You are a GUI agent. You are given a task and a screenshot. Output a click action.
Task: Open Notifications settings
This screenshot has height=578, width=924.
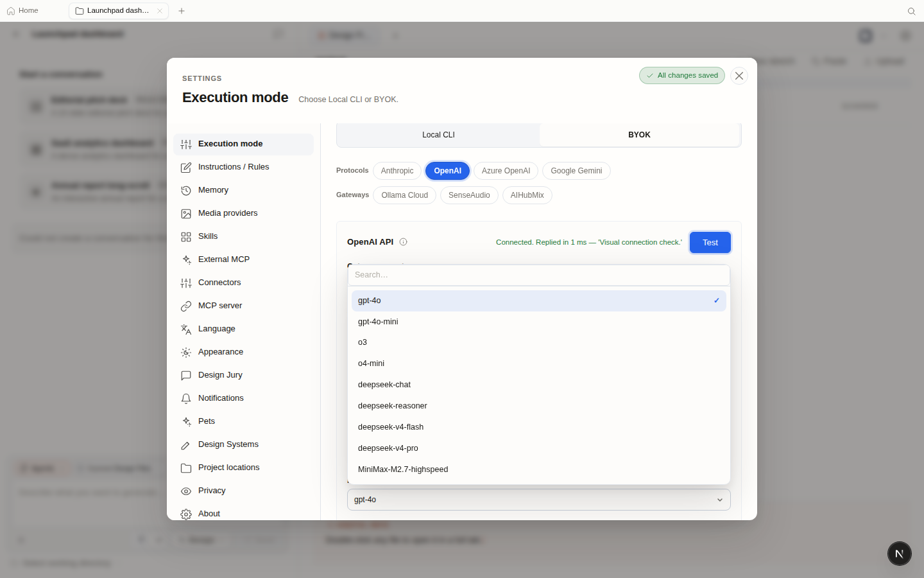243,398
